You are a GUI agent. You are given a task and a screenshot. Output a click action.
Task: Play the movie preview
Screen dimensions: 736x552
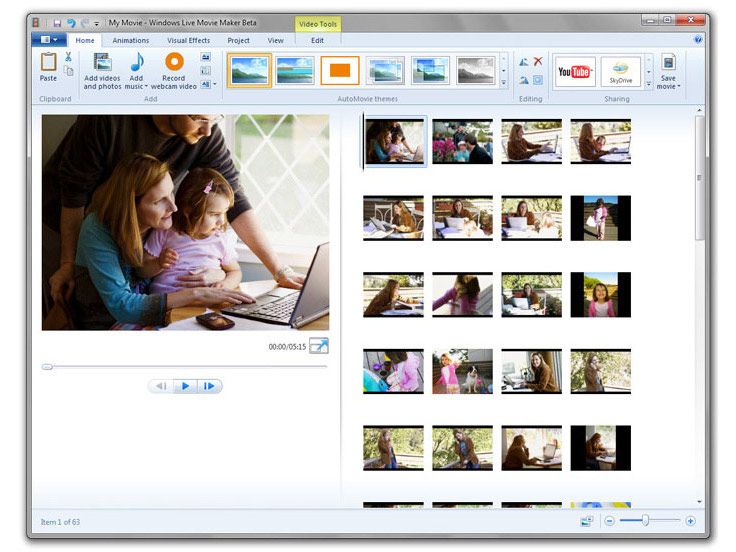(x=185, y=386)
